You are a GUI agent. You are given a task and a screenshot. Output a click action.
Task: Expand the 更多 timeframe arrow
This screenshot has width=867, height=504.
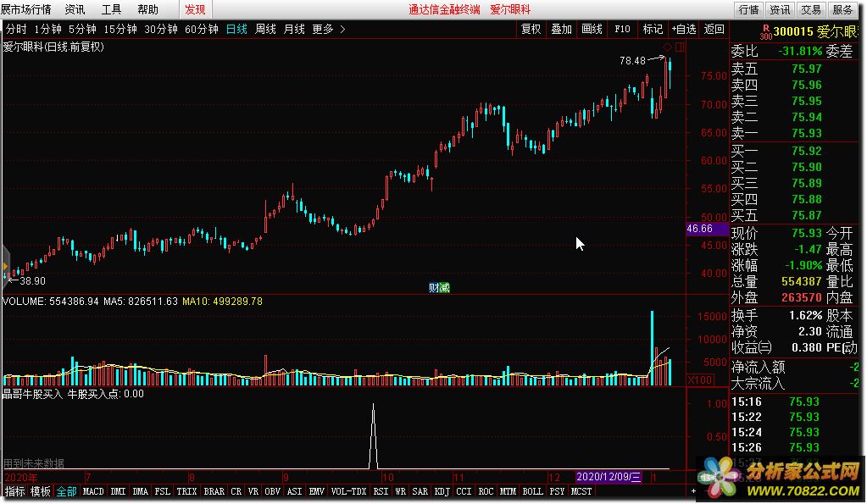pos(342,30)
